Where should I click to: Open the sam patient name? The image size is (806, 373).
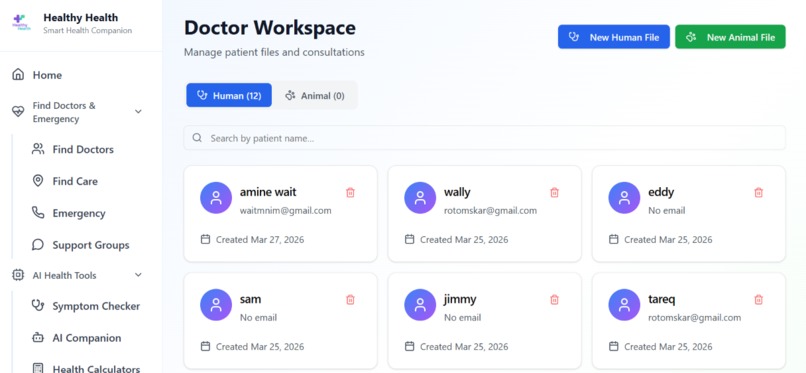point(250,299)
